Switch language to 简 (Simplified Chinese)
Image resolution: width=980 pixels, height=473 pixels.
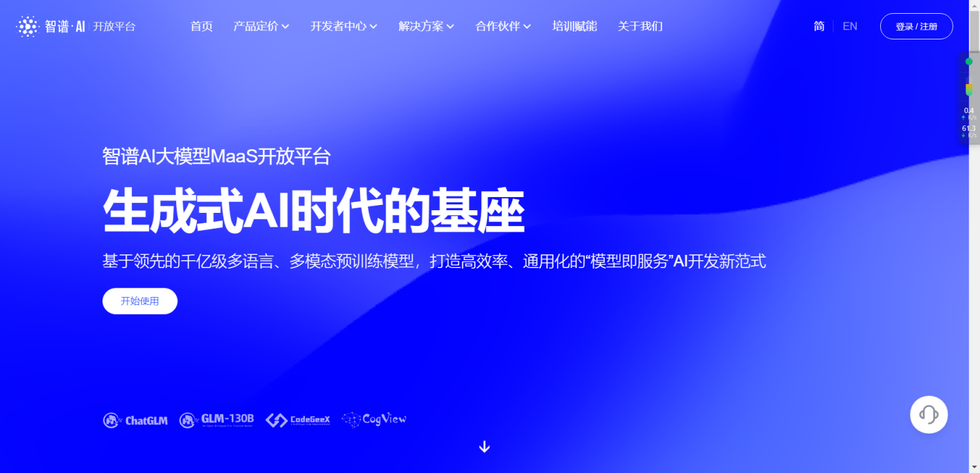(818, 26)
